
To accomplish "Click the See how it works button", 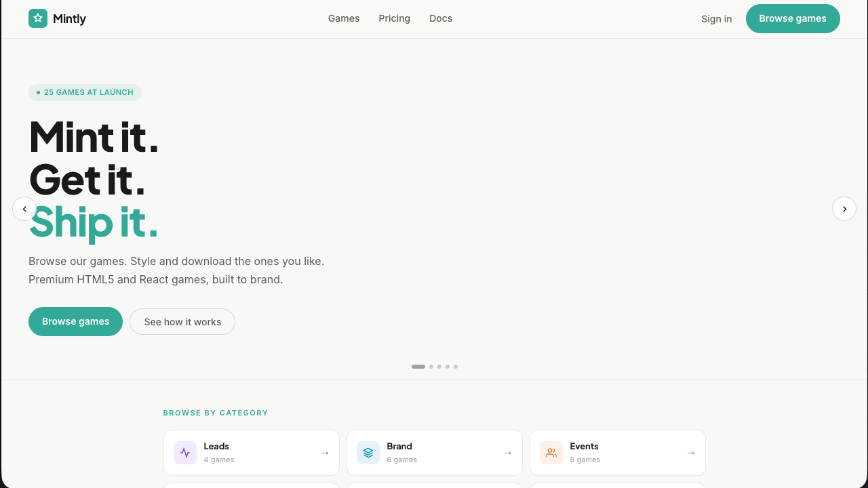I will [182, 321].
